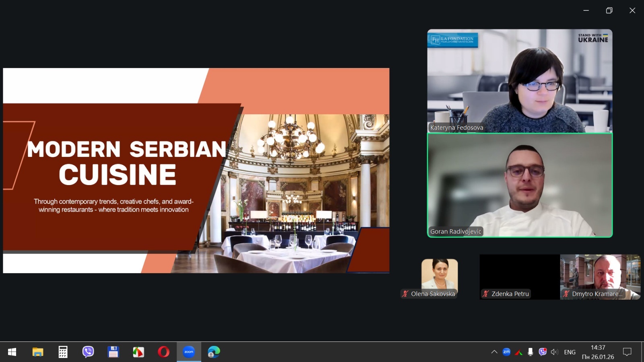Screen dimensions: 644x362
Task: Click the Zoom tray icon
Action: point(506,352)
